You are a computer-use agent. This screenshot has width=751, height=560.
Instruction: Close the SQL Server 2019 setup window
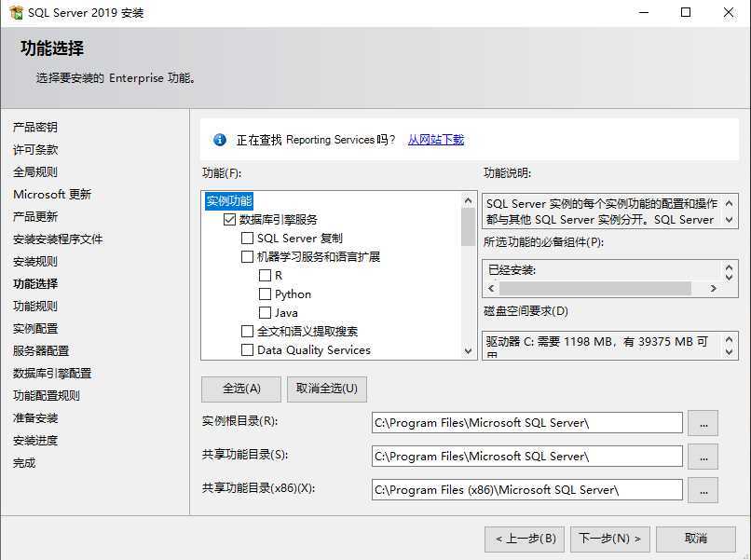tap(729, 12)
